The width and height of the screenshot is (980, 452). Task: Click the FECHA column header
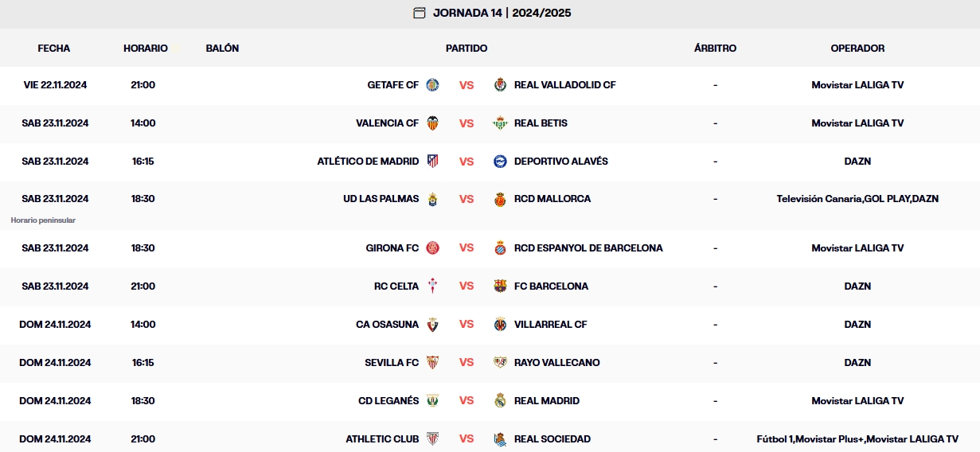point(54,49)
